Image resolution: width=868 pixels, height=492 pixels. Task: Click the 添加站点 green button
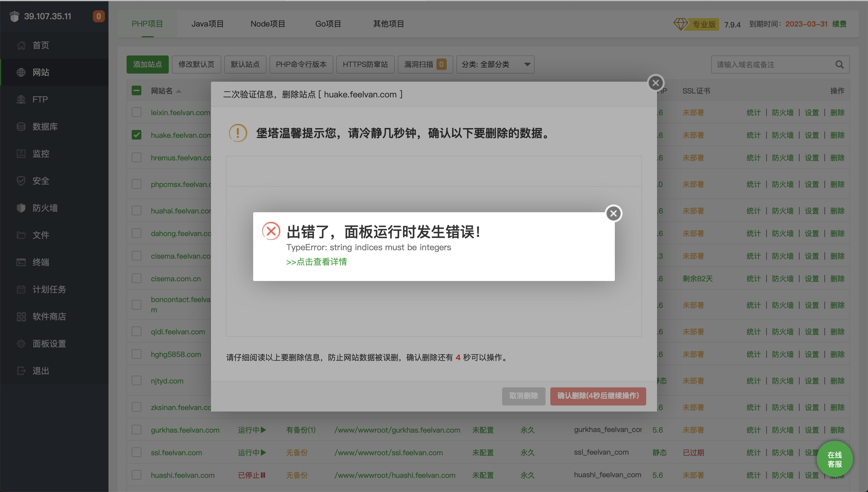[147, 65]
